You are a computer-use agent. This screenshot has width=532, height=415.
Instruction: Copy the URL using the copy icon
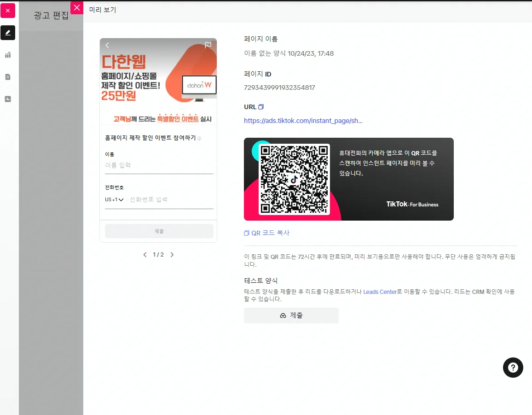coord(261,106)
